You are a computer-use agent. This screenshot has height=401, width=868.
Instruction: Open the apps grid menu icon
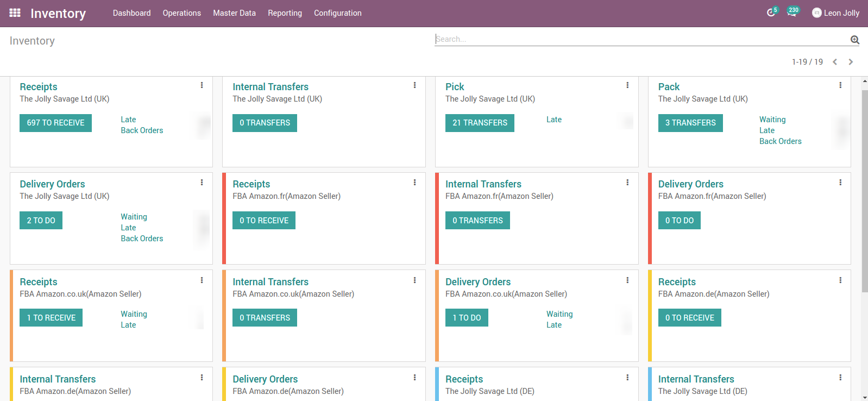pyautogui.click(x=15, y=13)
